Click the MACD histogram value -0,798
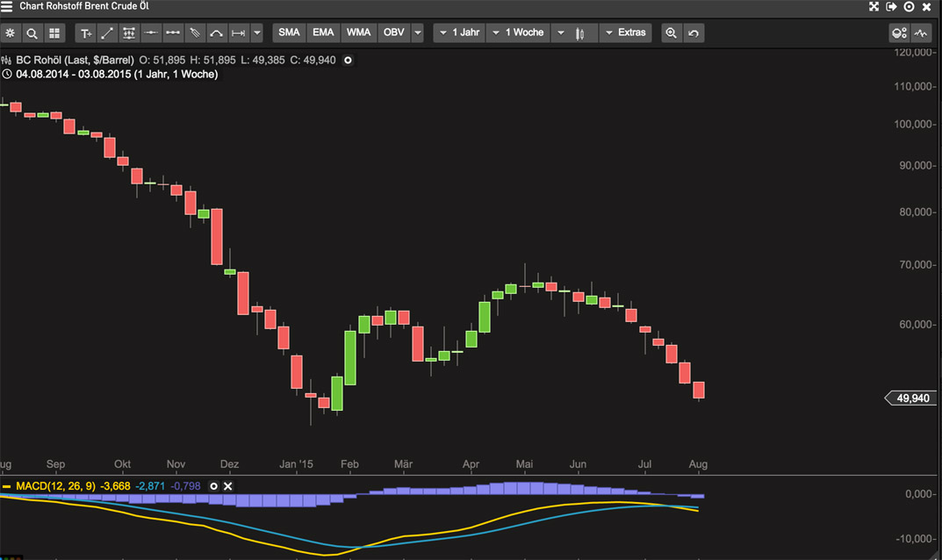 click(x=185, y=486)
